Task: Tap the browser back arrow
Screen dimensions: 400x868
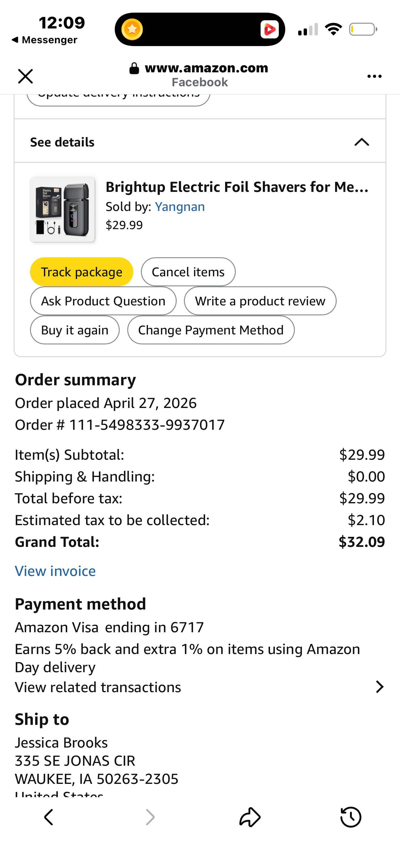Action: coord(49,817)
